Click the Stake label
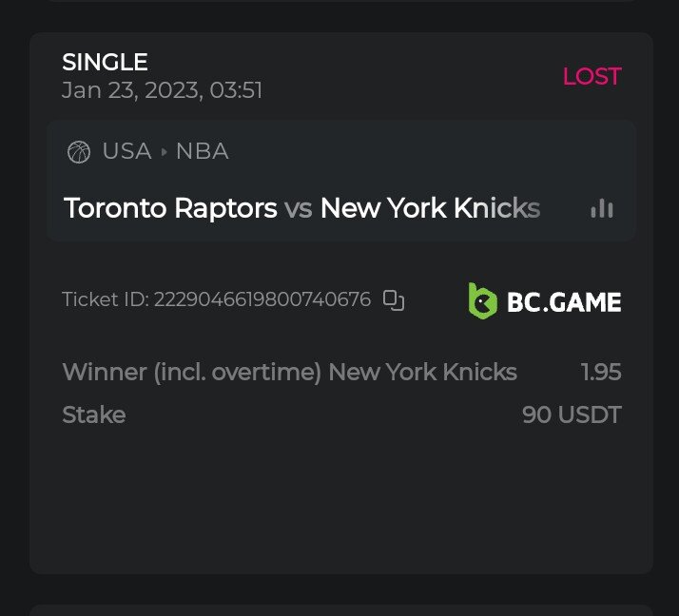This screenshot has width=679, height=616. tap(93, 414)
